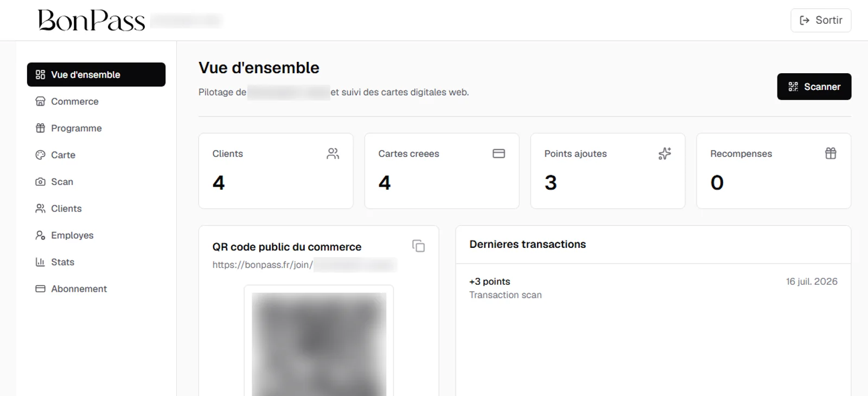Copy the public QR code link
Screen dimensions: 868x396
click(418, 246)
